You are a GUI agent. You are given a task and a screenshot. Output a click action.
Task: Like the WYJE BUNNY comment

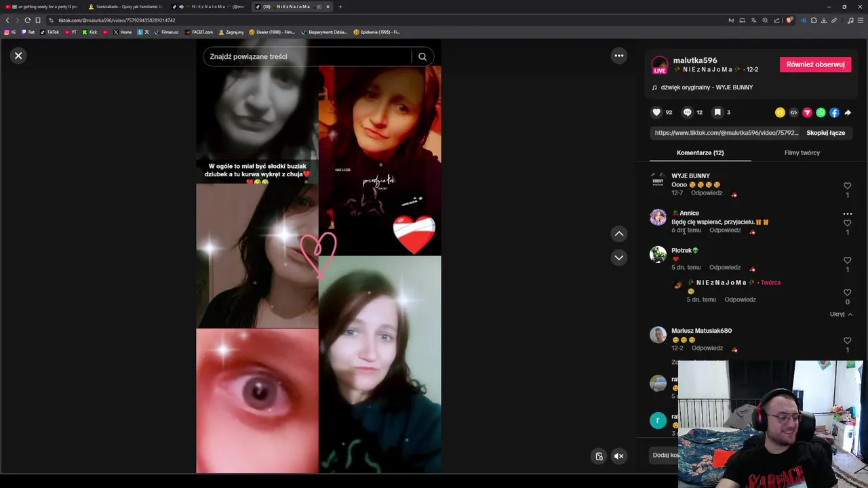pos(847,186)
